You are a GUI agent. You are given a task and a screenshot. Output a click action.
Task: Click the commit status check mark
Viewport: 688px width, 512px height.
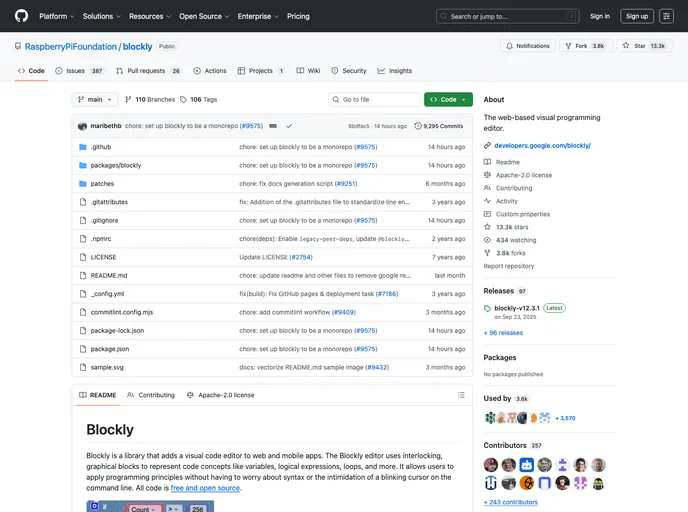pos(289,126)
